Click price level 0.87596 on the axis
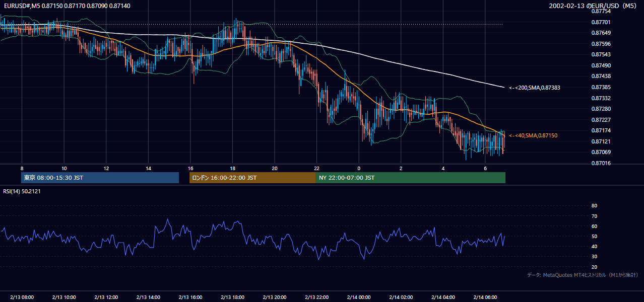Image resolution: width=644 pixels, height=302 pixels. tap(600, 44)
